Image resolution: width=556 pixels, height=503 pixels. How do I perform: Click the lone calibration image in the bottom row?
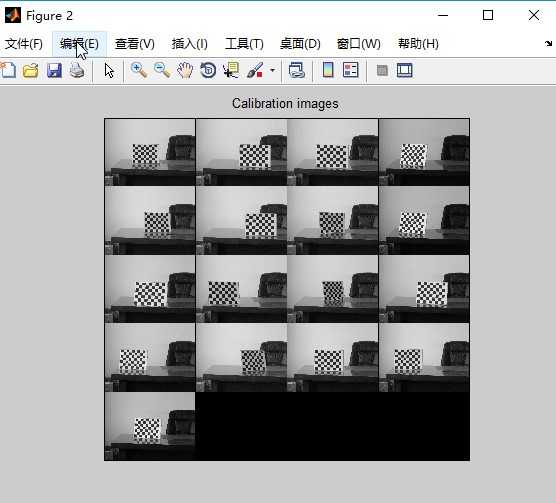[150, 426]
